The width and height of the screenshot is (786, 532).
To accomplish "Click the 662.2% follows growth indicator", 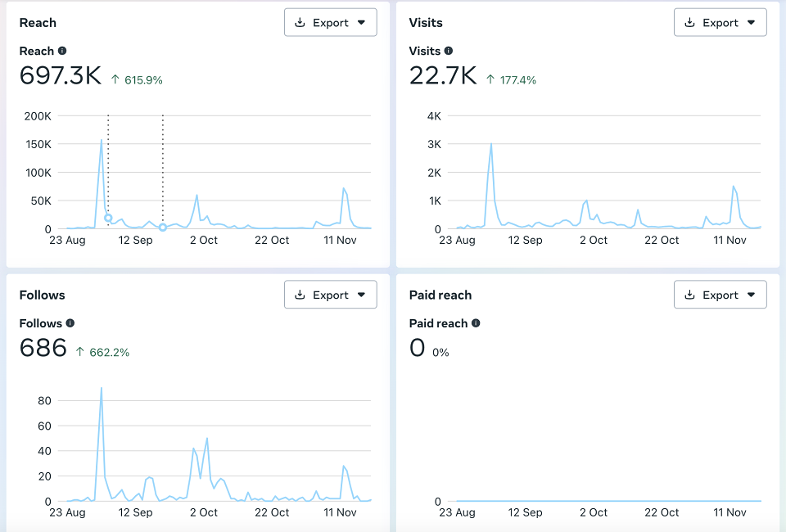I will coord(103,352).
